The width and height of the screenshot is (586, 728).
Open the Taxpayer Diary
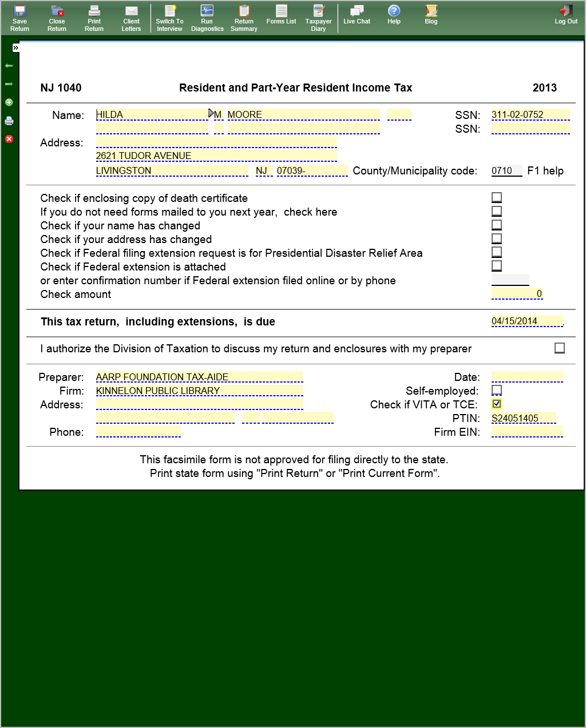(x=318, y=18)
